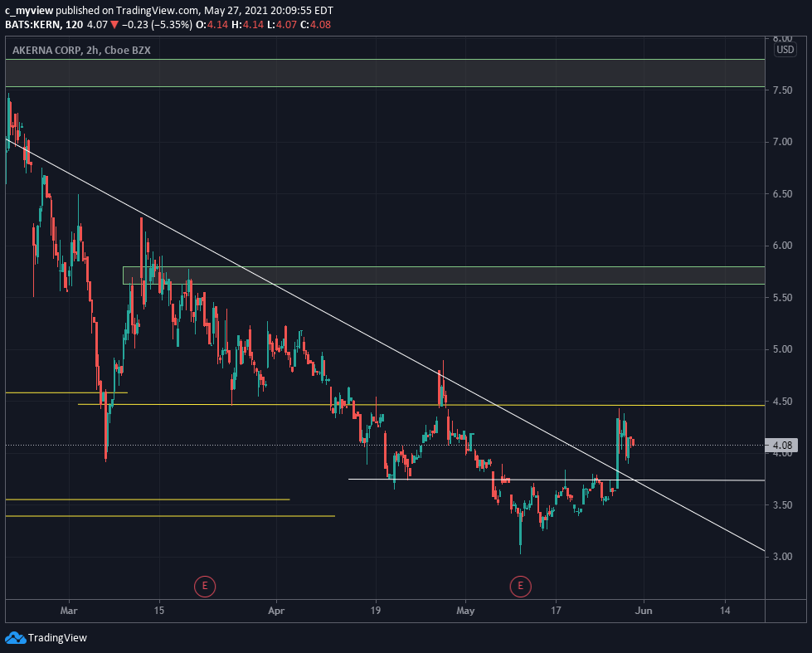Image resolution: width=812 pixels, height=653 pixels.
Task: Click the AKERNA CORP, 2h, Cboe BZX title
Action: click(81, 51)
